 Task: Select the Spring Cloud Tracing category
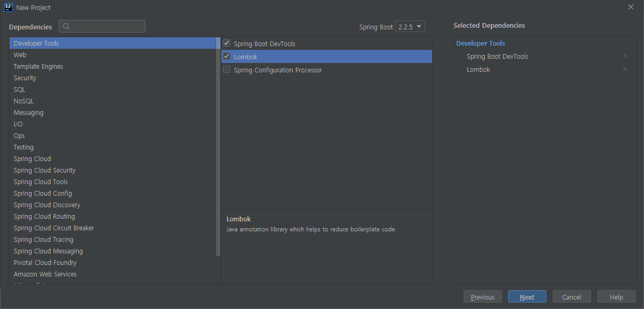(113, 239)
